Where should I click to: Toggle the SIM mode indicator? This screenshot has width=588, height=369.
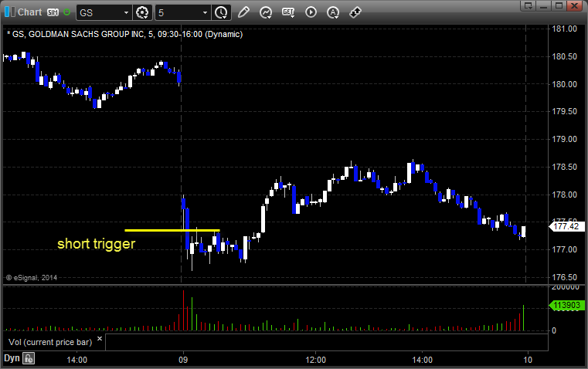[53, 12]
